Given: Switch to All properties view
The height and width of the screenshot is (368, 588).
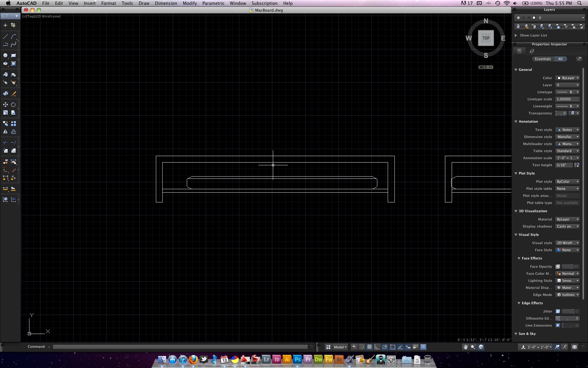Looking at the screenshot, I should coord(560,59).
